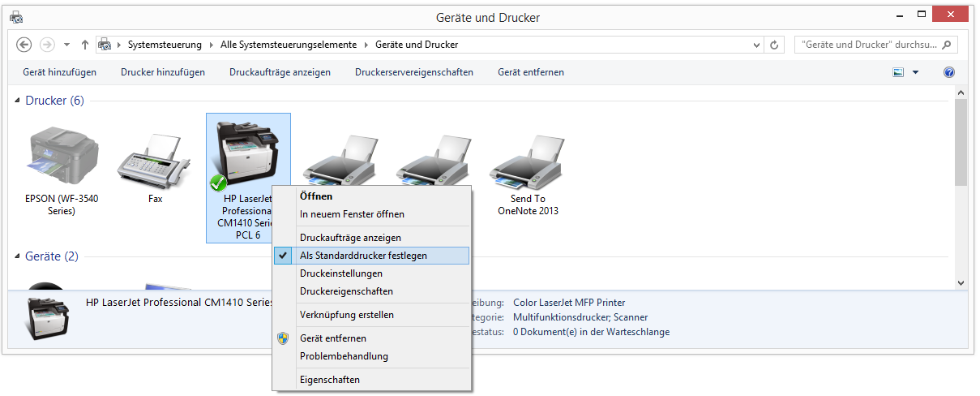Click Druckerservereigenschaften toolbar button
980x396 pixels.
pyautogui.click(x=414, y=72)
